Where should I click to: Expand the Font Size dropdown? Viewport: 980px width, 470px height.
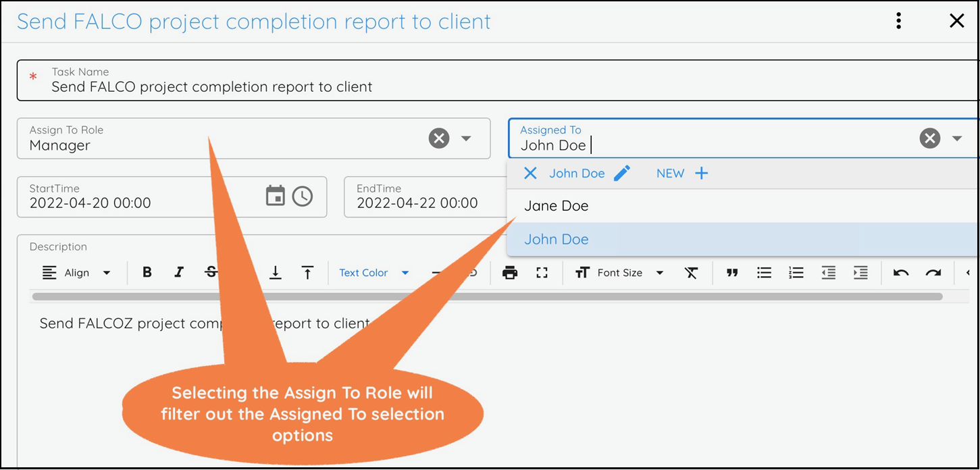point(620,273)
